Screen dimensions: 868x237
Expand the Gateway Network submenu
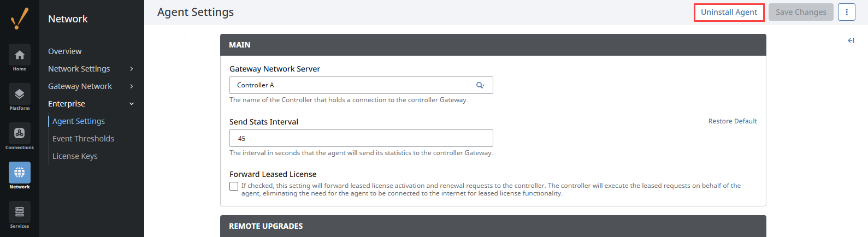click(132, 86)
